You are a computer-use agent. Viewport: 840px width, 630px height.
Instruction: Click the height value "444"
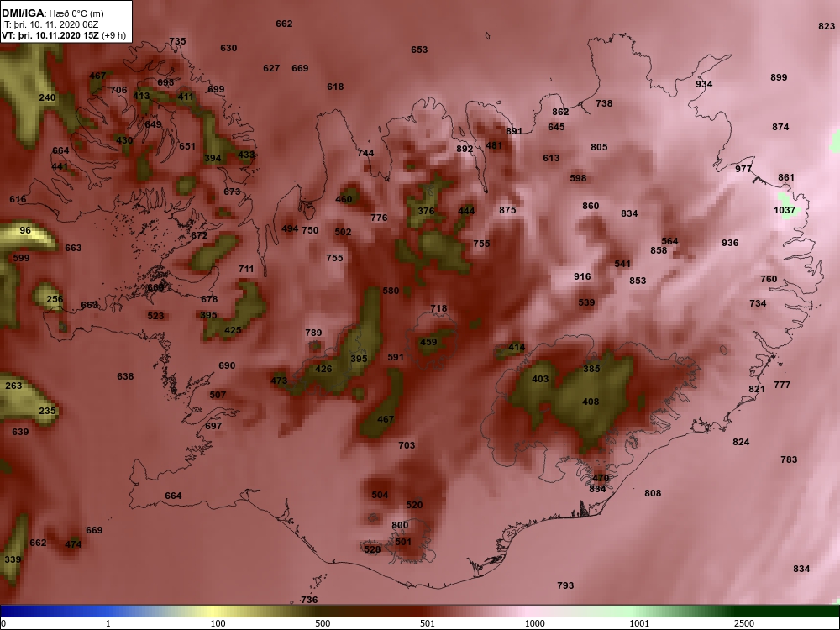(x=466, y=211)
